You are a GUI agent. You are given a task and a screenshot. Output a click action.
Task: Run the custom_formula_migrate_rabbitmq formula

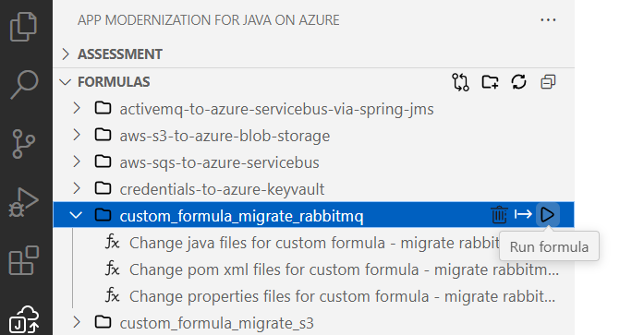pos(548,214)
